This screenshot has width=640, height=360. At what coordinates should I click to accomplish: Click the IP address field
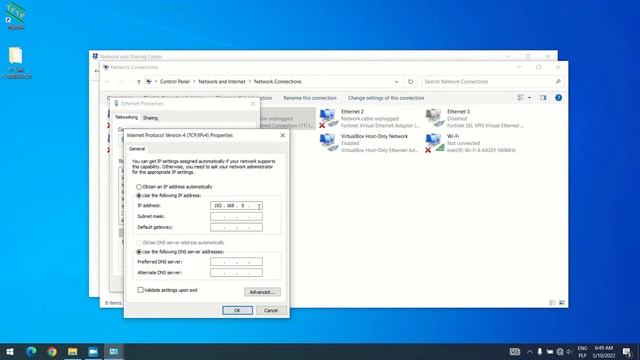click(236, 206)
